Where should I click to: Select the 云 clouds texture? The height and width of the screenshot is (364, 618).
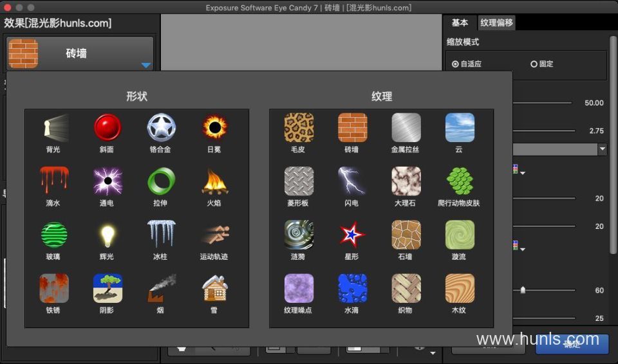click(x=460, y=127)
